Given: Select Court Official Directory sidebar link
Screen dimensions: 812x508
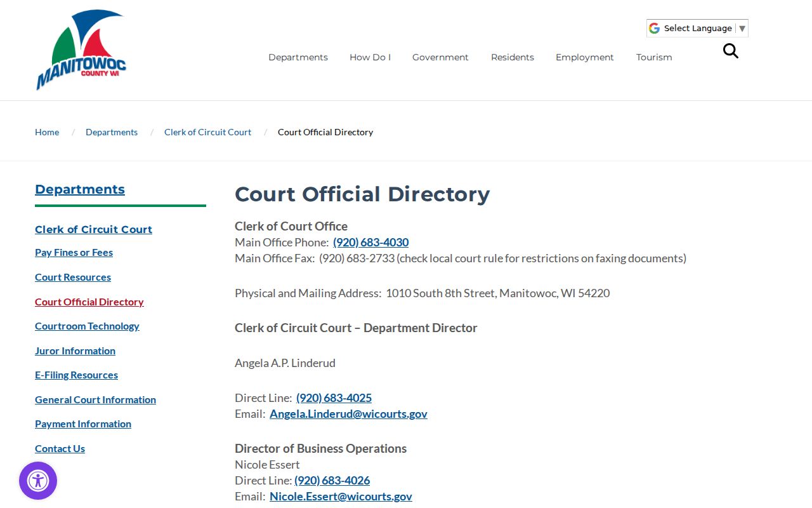Looking at the screenshot, I should click(x=89, y=302).
